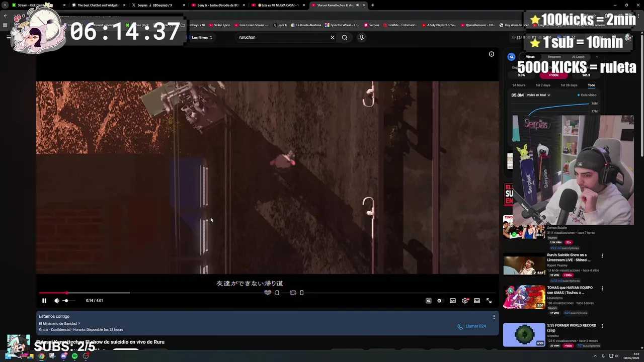
Task: Mute the video volume speaker icon
Action: click(57, 301)
